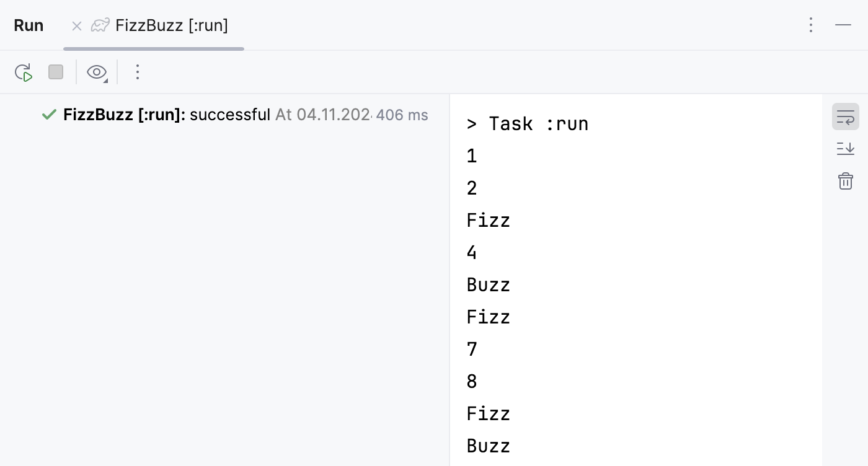Screen dimensions: 868x466
Task: Click the tab progress underline indicator
Action: pyautogui.click(x=154, y=48)
